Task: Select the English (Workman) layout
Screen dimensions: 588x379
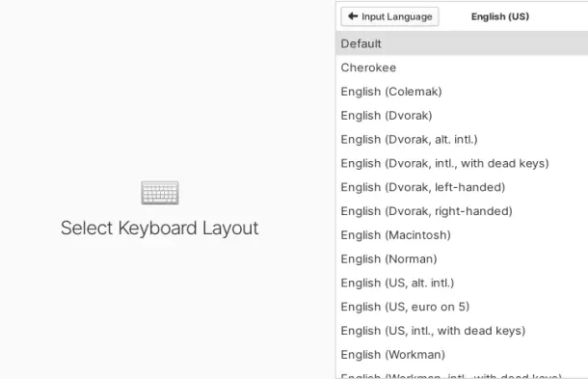Action: coord(462,355)
